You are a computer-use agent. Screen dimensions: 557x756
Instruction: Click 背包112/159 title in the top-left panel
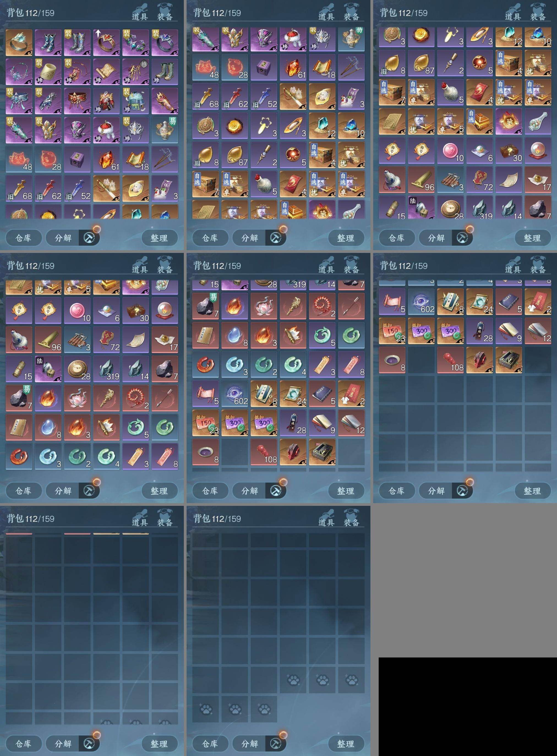30,13
